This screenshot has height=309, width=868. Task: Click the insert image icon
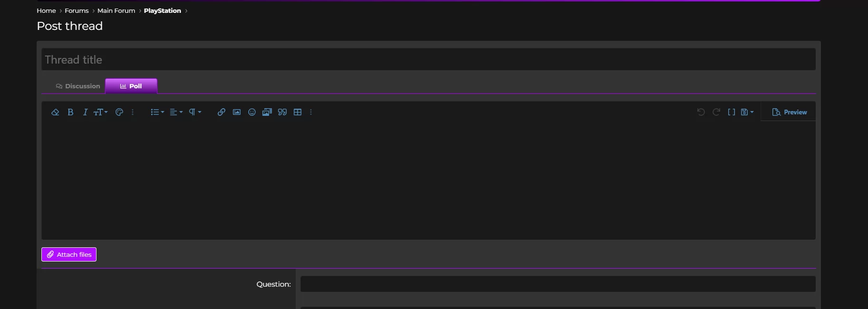(x=237, y=112)
